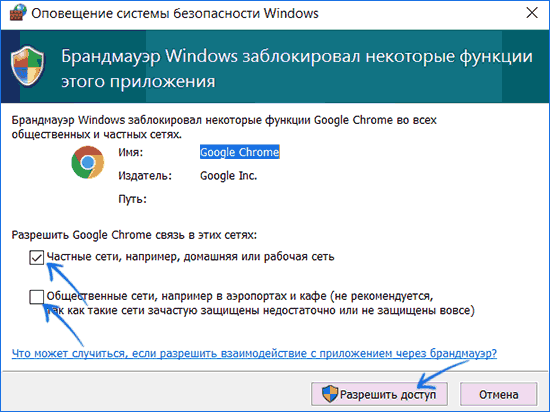Viewport: 550px width, 412px height.
Task: Click the firewall icon in title bar
Action: [x=18, y=12]
